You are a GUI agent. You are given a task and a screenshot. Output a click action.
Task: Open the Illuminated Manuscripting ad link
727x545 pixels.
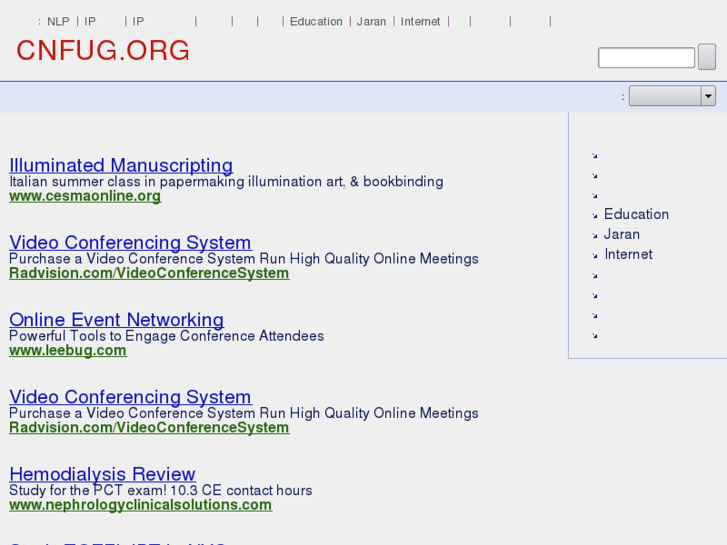pyautogui.click(x=121, y=165)
